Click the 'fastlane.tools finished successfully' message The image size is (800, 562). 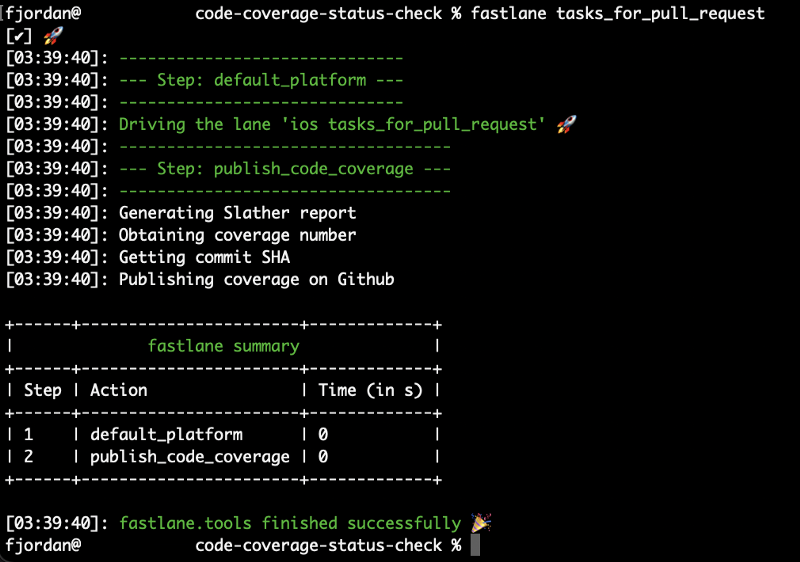point(290,523)
